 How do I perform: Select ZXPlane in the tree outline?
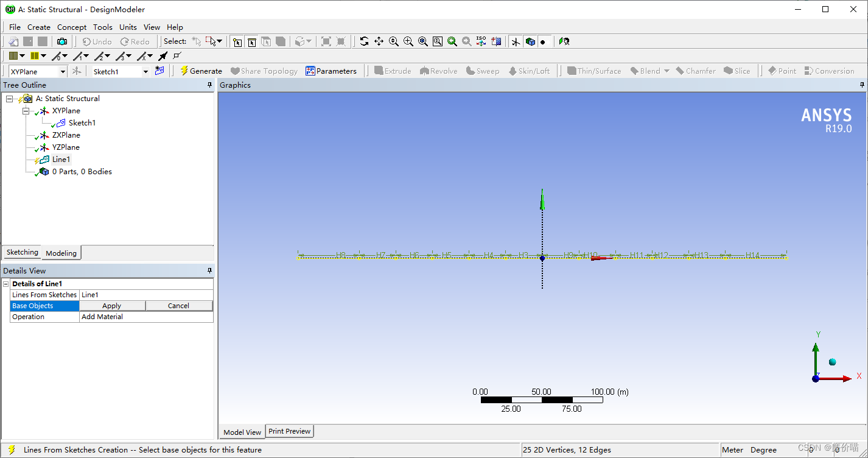click(x=66, y=135)
